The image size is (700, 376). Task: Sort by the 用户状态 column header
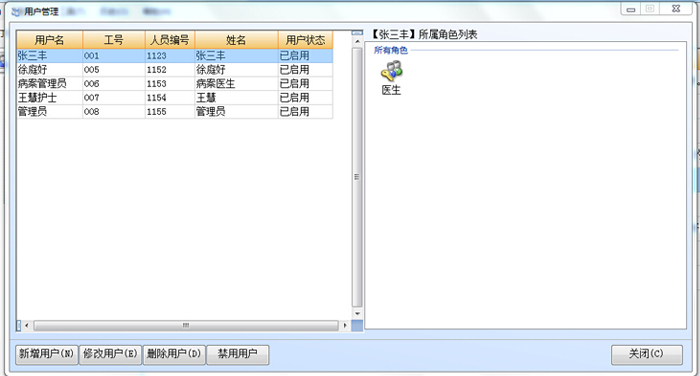pyautogui.click(x=305, y=40)
